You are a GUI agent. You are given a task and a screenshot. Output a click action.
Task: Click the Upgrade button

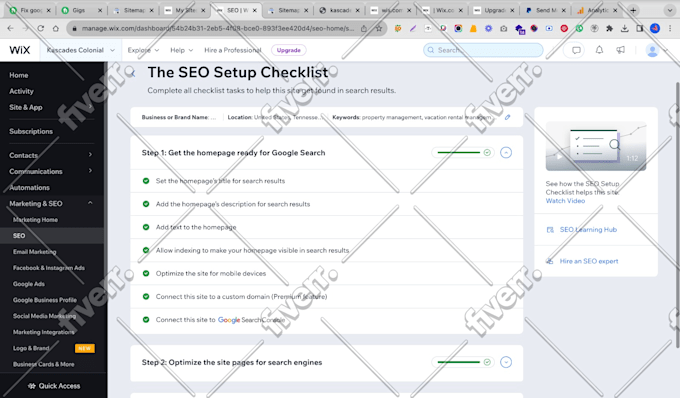[288, 50]
